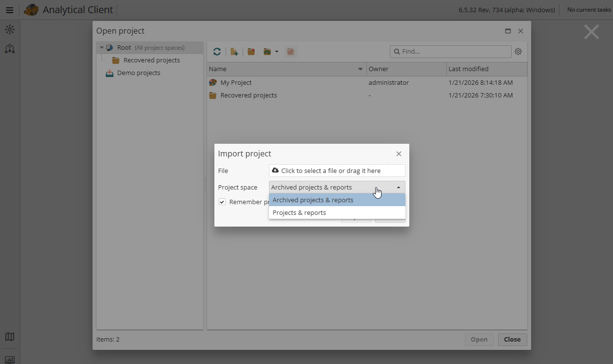Viewport: 613px width, 364px height.
Task: Select "Projects & reports" from the dropdown
Action: tap(299, 212)
